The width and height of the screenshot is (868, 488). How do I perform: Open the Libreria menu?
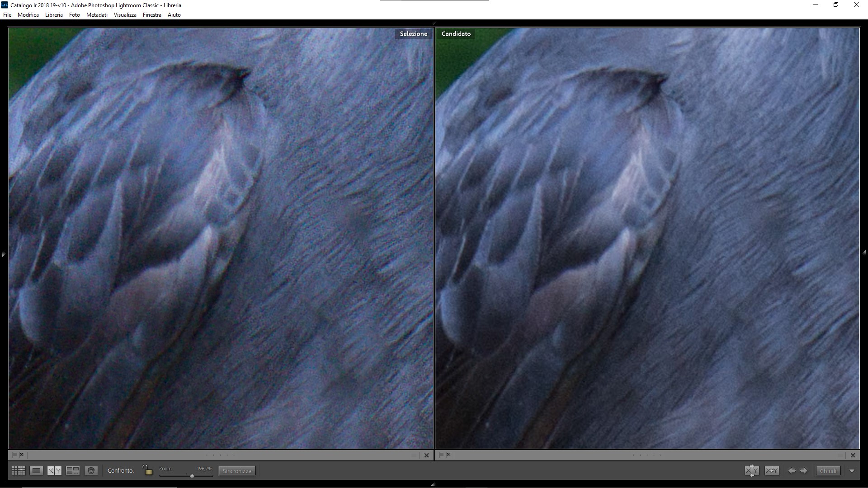(x=54, y=15)
